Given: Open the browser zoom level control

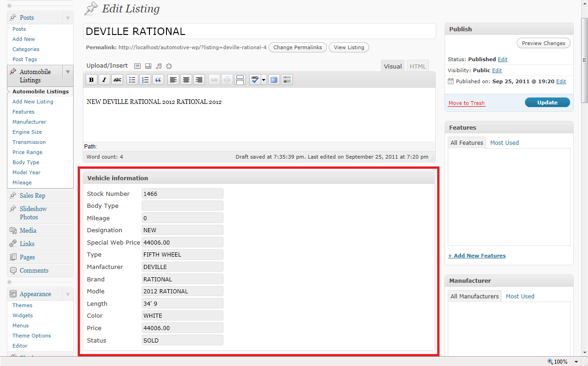Looking at the screenshot, I should 557,361.
